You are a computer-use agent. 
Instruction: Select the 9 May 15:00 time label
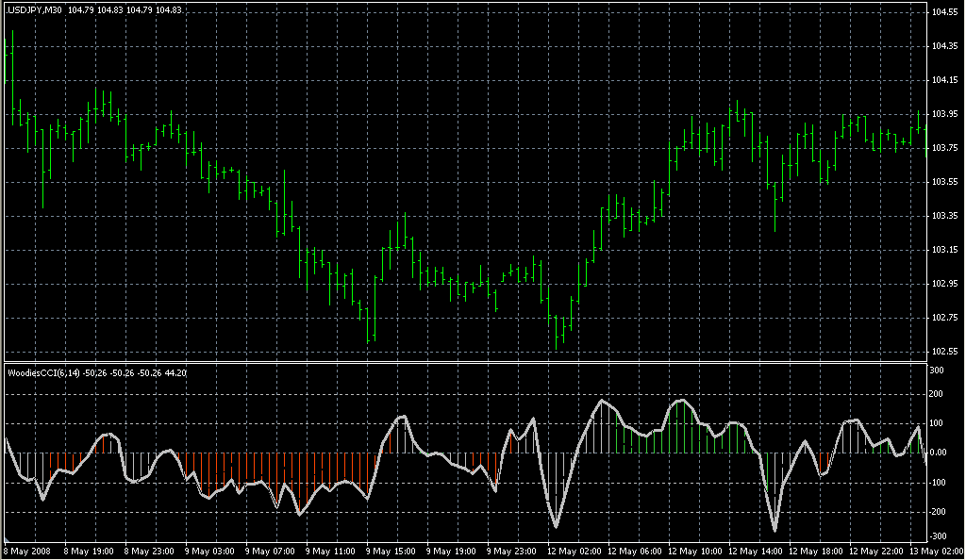click(388, 552)
